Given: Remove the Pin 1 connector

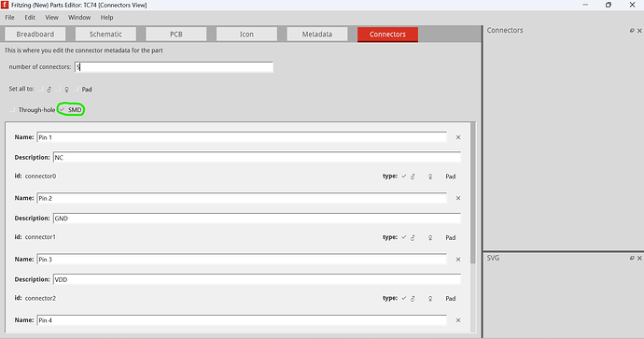Looking at the screenshot, I should tap(458, 137).
